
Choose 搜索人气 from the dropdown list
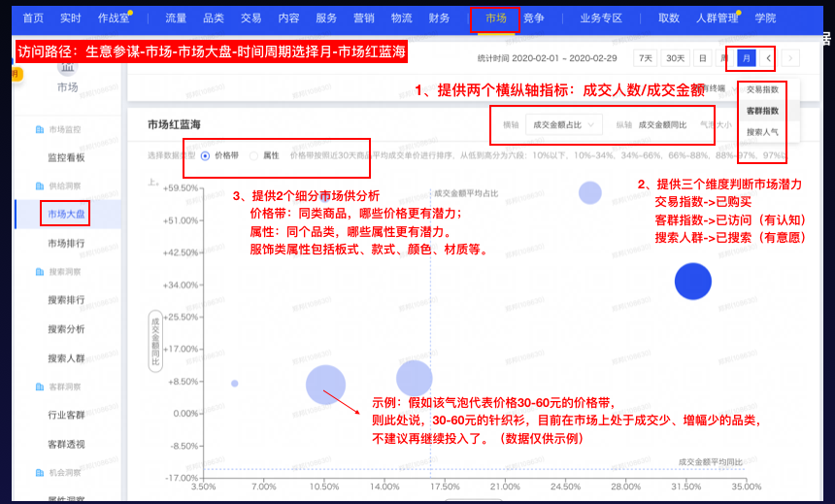761,132
